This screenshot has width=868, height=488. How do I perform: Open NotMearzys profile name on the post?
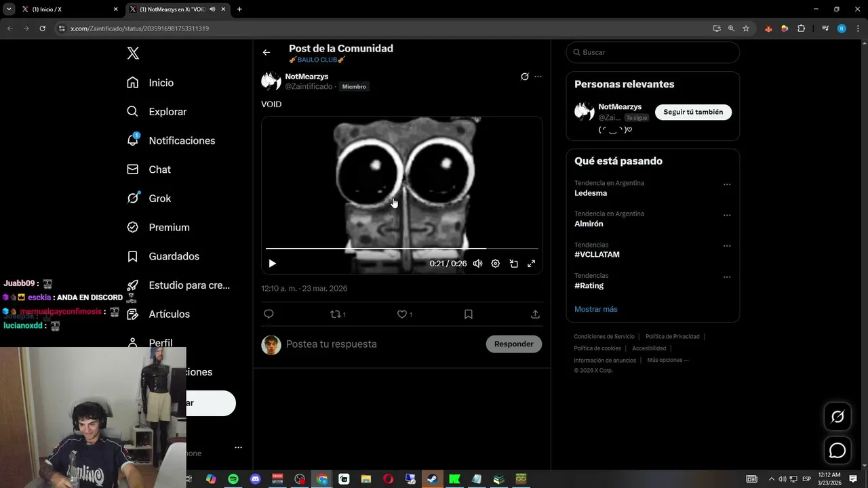307,77
